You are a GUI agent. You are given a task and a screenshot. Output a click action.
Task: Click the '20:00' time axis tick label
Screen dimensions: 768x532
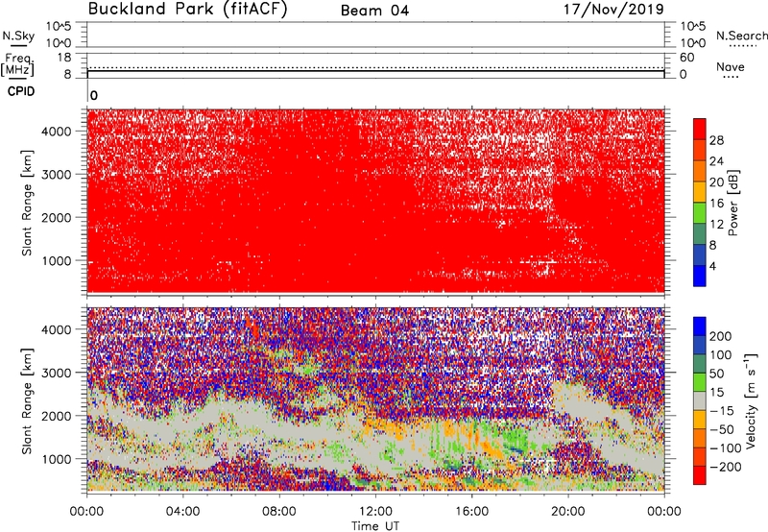(568, 512)
